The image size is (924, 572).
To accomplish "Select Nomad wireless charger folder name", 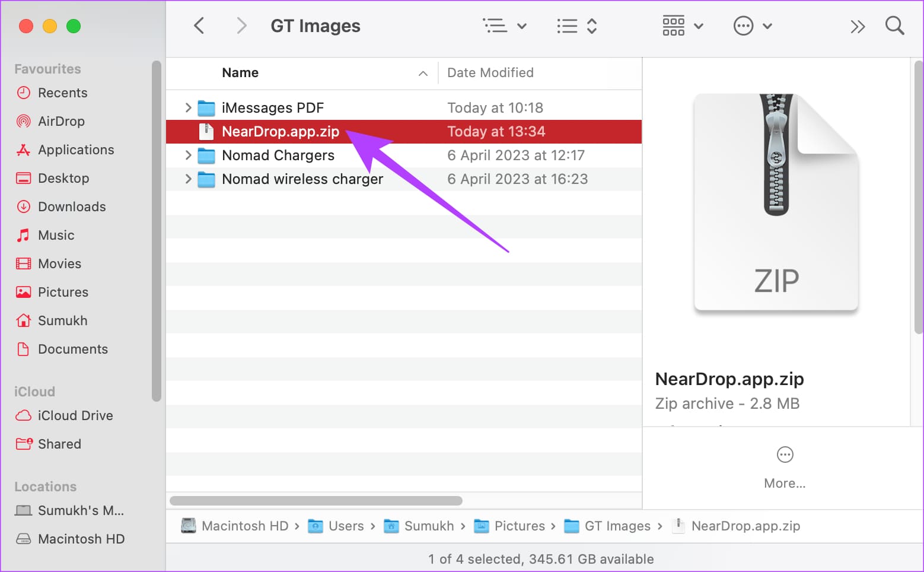I will (x=302, y=179).
